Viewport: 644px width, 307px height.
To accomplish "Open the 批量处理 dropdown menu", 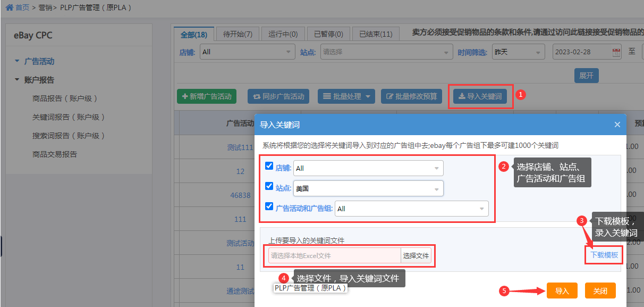I will (x=346, y=96).
